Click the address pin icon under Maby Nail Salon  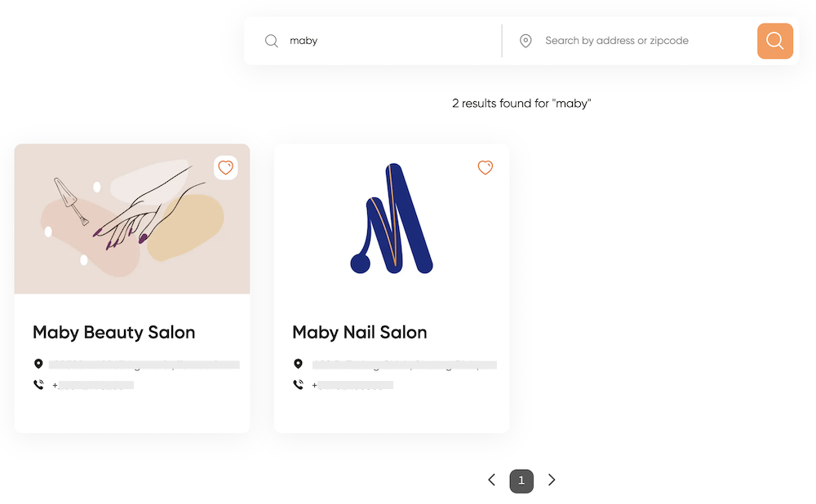tap(298, 364)
